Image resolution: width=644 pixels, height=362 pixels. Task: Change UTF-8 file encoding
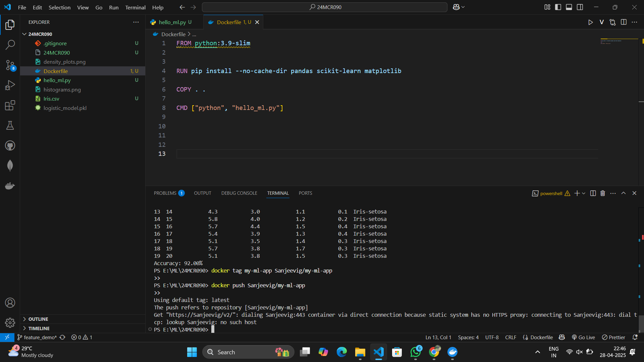[492, 337]
